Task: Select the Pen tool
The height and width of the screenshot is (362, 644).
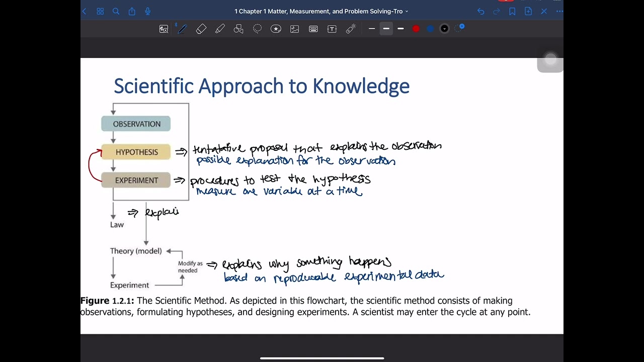Action: (182, 29)
